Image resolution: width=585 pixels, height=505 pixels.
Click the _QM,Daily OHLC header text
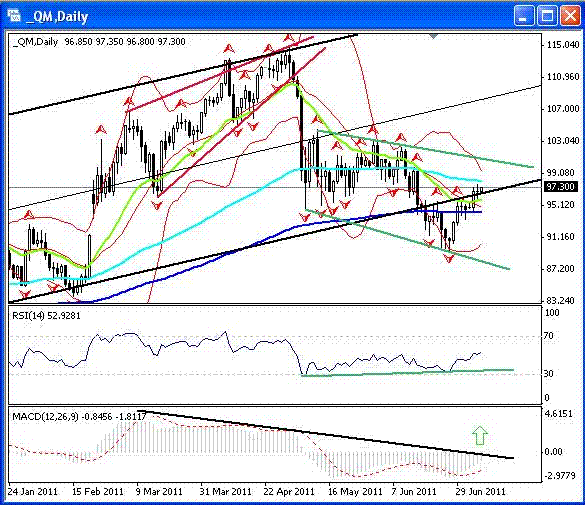tap(99, 41)
